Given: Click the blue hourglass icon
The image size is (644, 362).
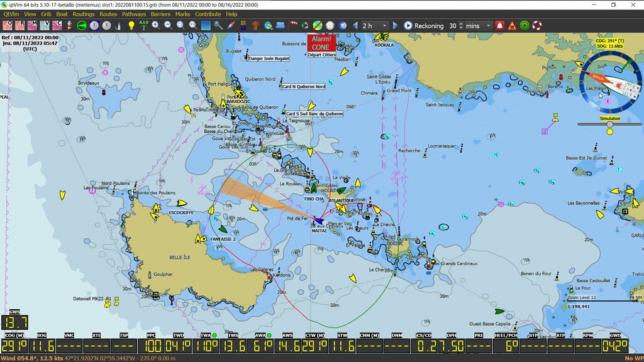Looking at the screenshot, I should [343, 25].
